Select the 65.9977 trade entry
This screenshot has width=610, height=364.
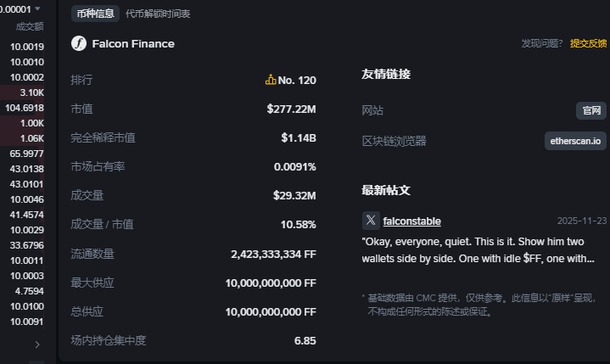[27, 154]
